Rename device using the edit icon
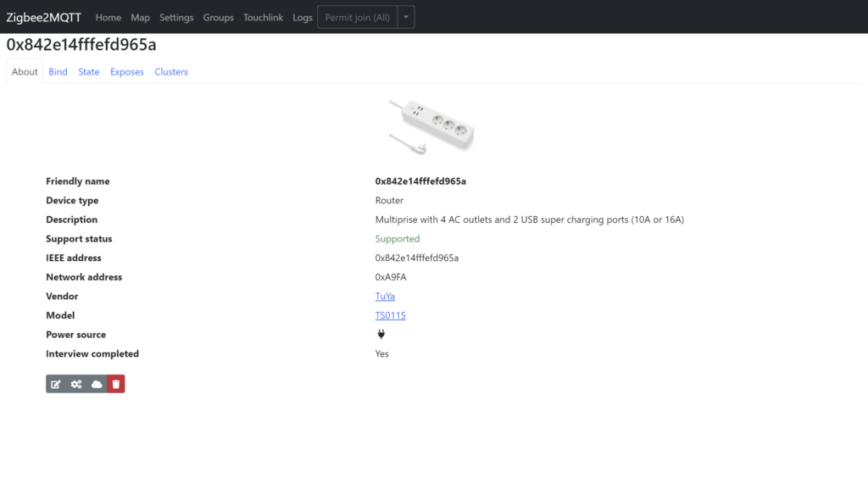 [56, 384]
